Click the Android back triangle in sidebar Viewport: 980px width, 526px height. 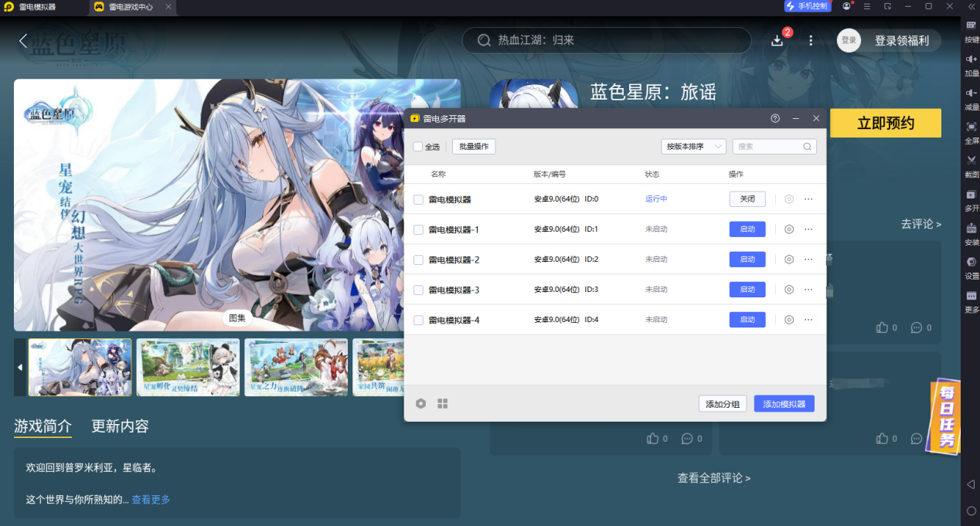click(971, 484)
